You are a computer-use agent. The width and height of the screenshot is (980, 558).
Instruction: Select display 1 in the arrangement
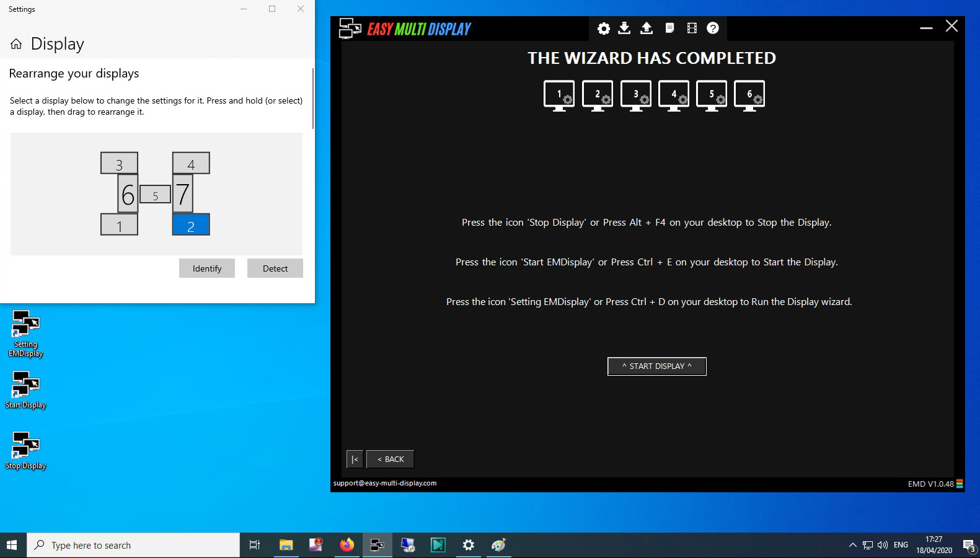click(119, 224)
